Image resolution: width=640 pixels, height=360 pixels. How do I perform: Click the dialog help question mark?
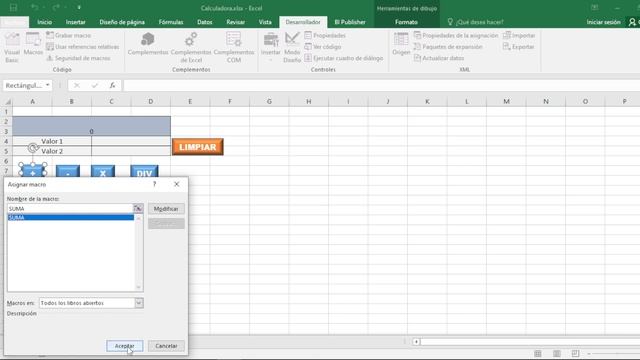pos(154,184)
